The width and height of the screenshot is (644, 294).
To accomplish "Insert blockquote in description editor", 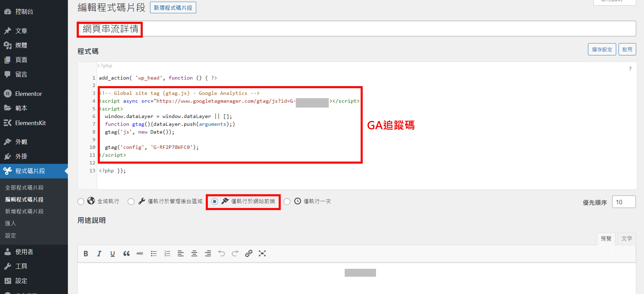I will (x=126, y=253).
